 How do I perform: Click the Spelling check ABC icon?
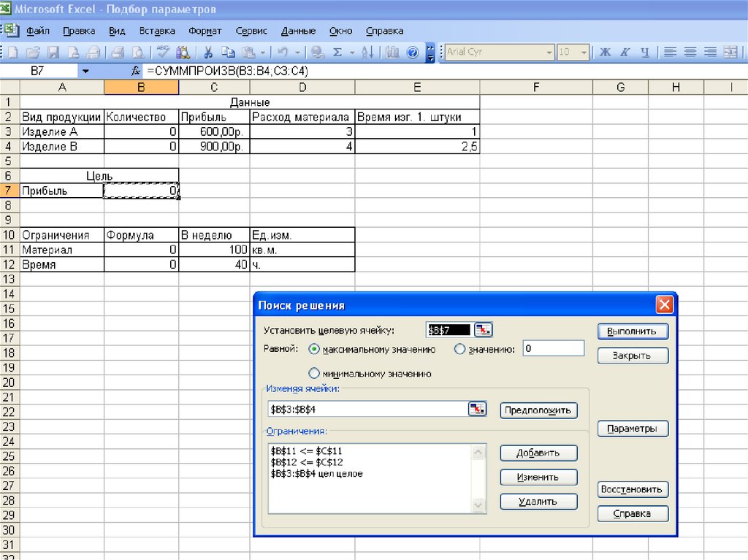pos(163,53)
